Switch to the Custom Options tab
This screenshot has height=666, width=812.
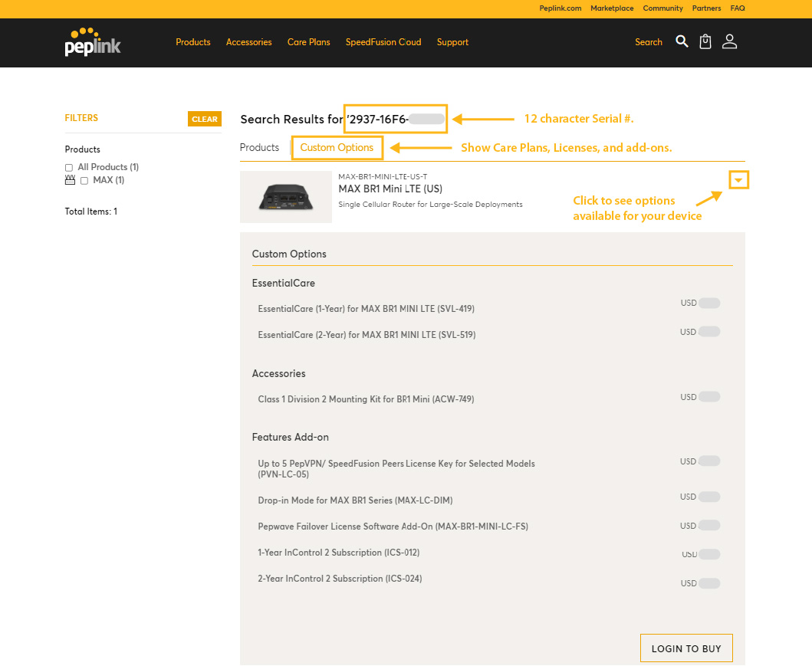click(x=337, y=147)
